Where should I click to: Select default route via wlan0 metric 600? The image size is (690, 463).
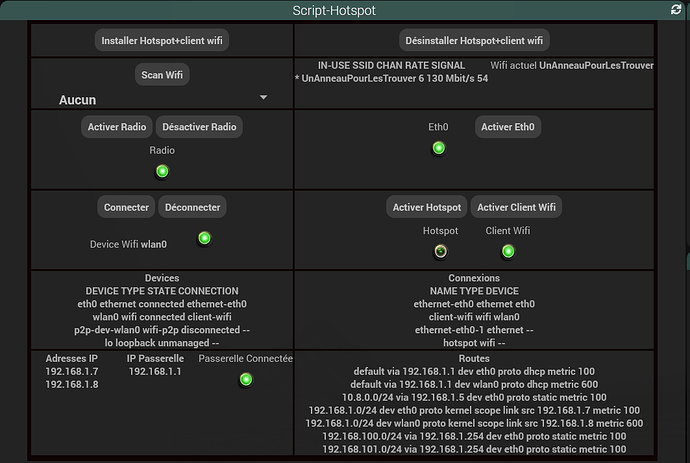(474, 385)
